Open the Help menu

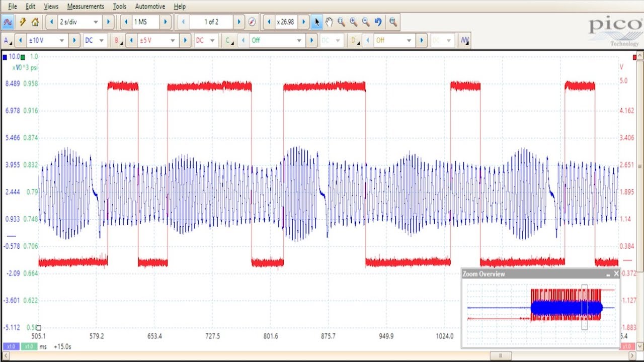pyautogui.click(x=180, y=7)
